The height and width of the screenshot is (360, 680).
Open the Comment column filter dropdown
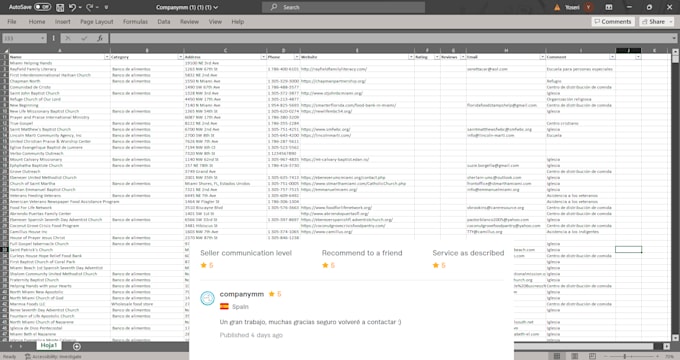pos(612,57)
